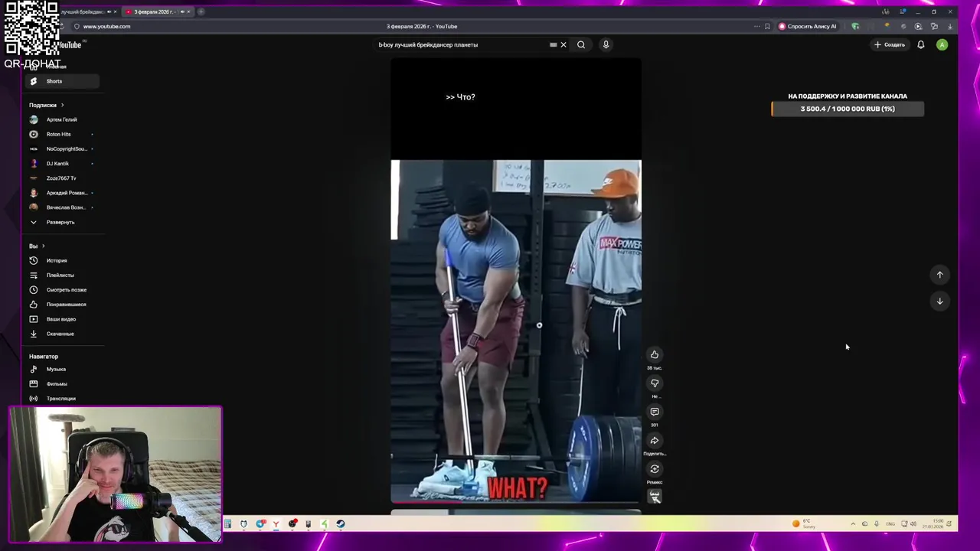Viewport: 980px width, 551px height.
Task: Show hidden system tray icons
Action: [853, 524]
